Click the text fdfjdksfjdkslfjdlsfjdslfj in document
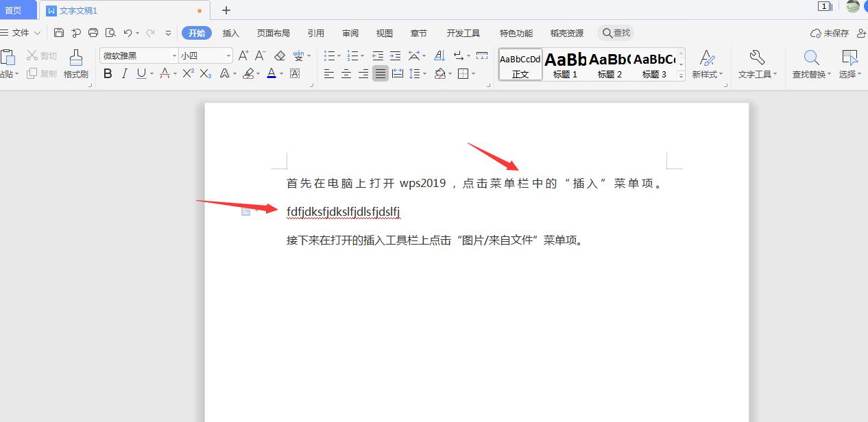Viewport: 868px width, 422px height. tap(343, 212)
